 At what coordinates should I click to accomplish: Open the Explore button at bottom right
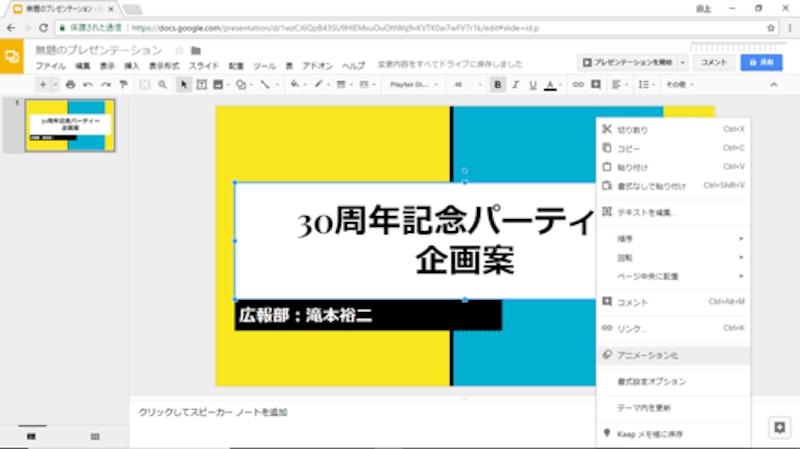pos(778,427)
